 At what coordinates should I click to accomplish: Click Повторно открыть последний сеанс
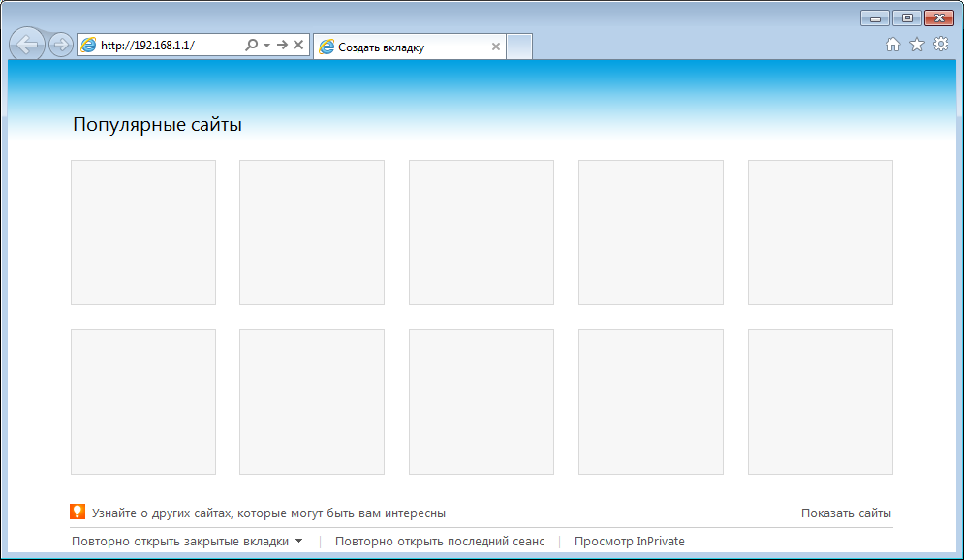440,542
